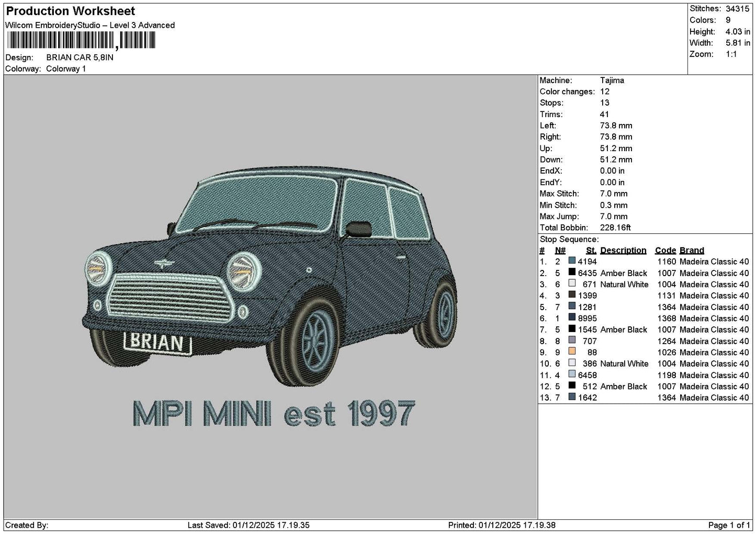The image size is (756, 534).
Task: Click the 'Trims:' value 41
Action: [x=605, y=115]
